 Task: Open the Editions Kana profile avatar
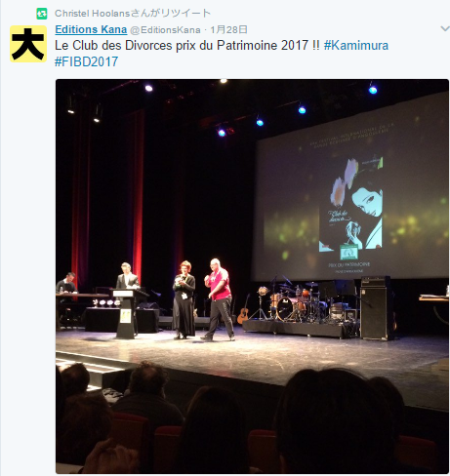point(28,44)
